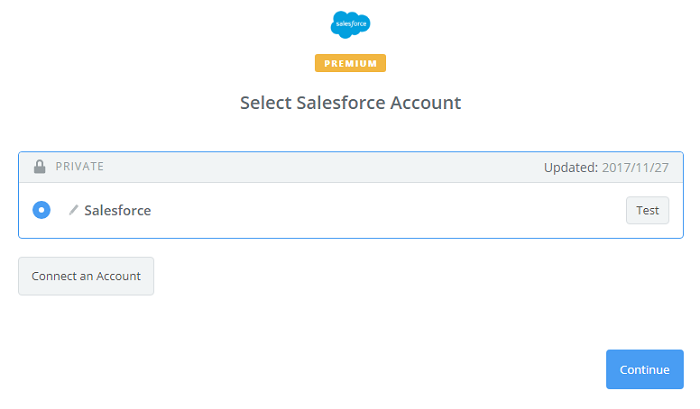Click the 2017/11/27 date
700x409 pixels.
coord(635,167)
